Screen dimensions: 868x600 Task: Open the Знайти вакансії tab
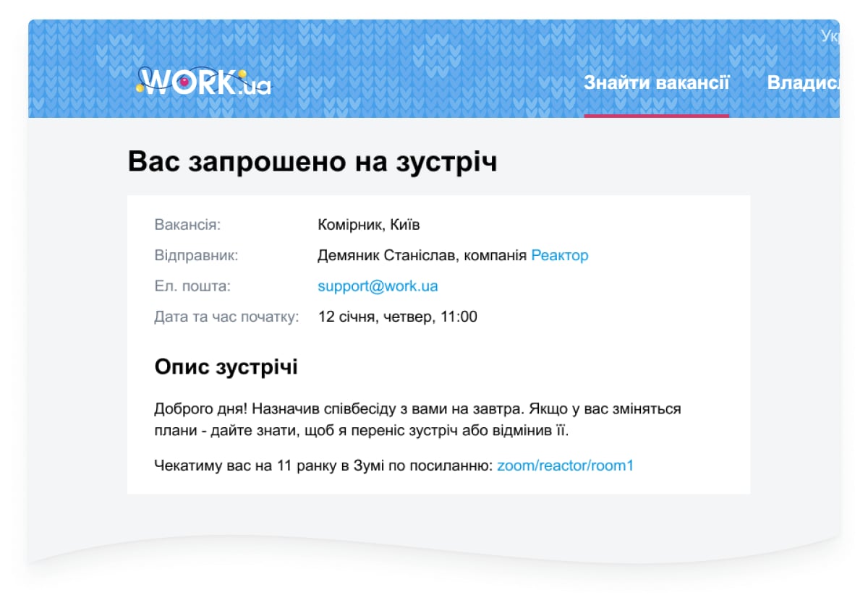click(656, 82)
